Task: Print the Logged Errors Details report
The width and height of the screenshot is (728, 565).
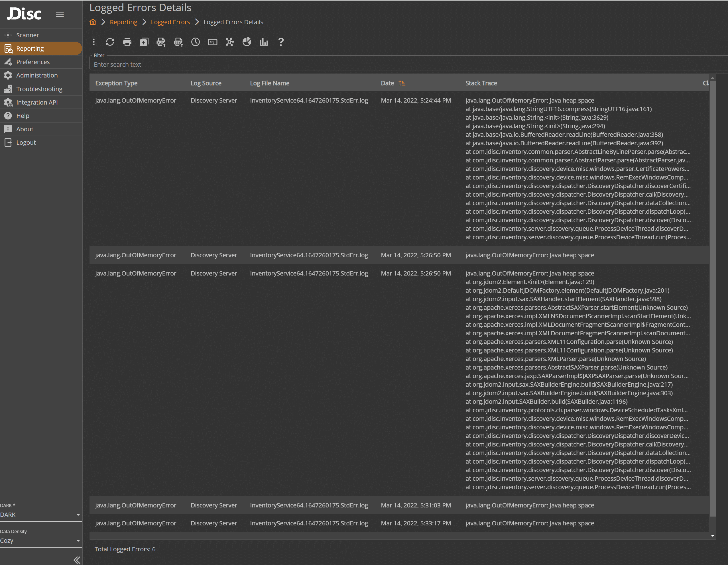Action: 127,42
